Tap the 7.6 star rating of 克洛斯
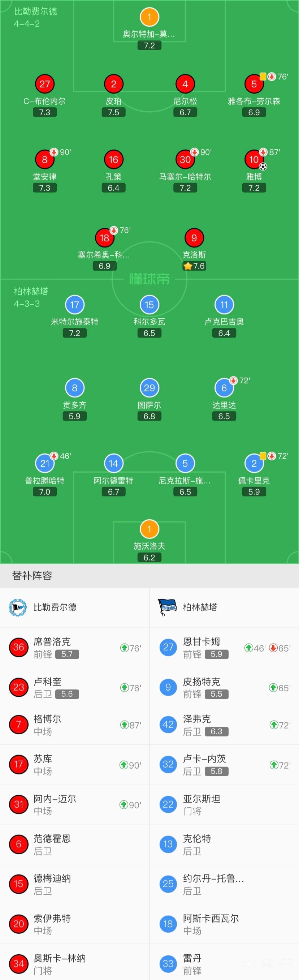 pyautogui.click(x=194, y=266)
